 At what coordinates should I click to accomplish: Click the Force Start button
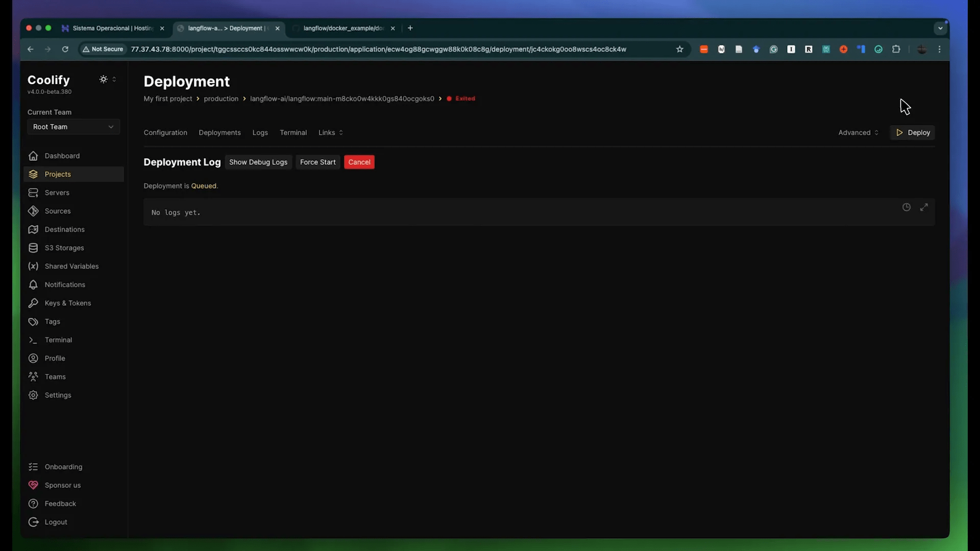pos(317,162)
